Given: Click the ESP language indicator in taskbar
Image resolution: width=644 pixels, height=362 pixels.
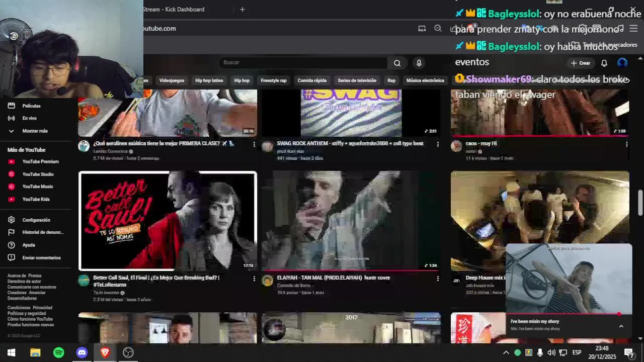Looking at the screenshot, I should point(577,352).
